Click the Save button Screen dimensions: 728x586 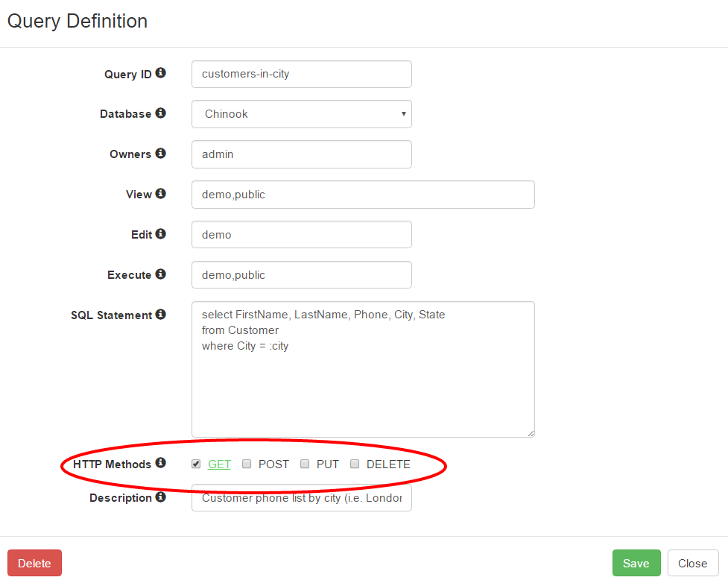636,563
